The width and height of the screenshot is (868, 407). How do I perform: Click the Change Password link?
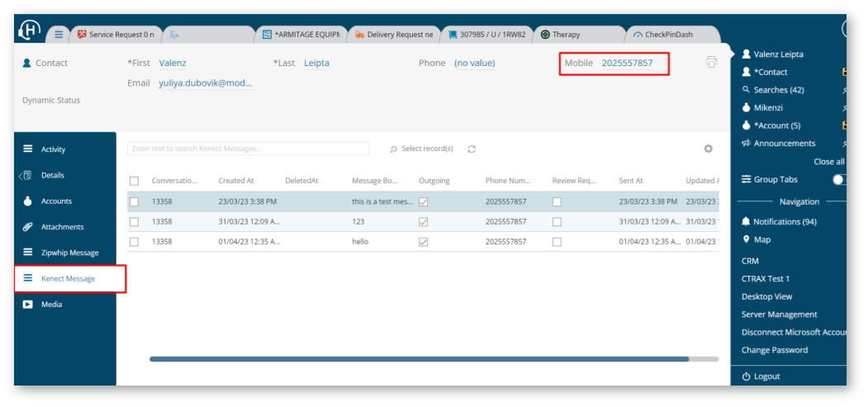point(775,350)
